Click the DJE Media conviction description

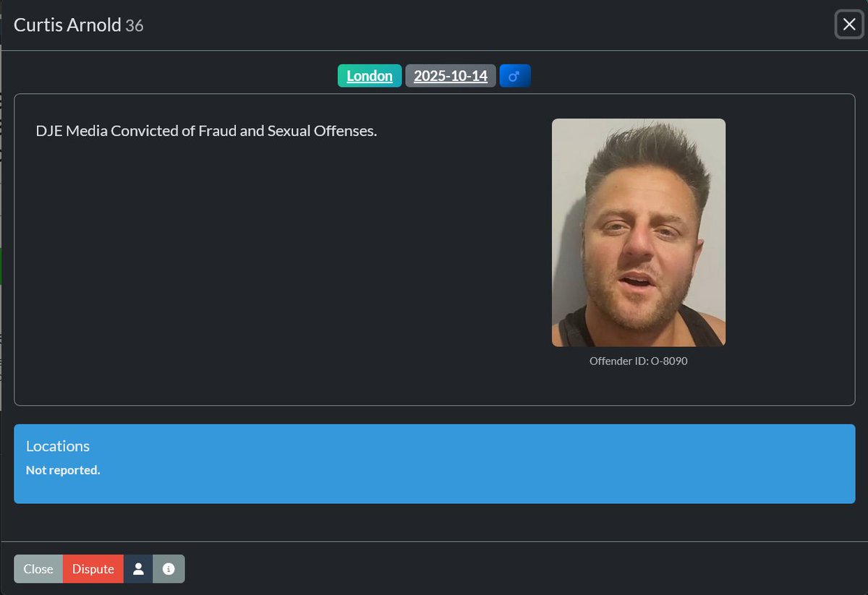pyautogui.click(x=206, y=132)
